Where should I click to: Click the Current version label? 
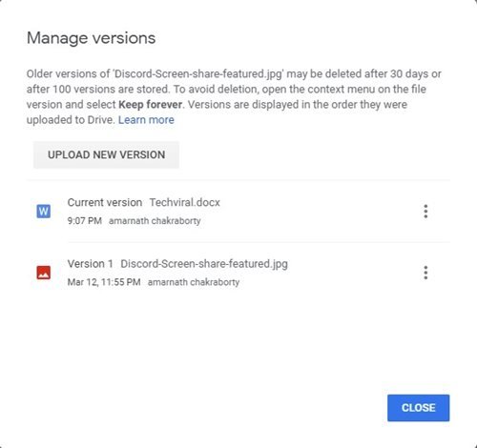click(x=105, y=202)
